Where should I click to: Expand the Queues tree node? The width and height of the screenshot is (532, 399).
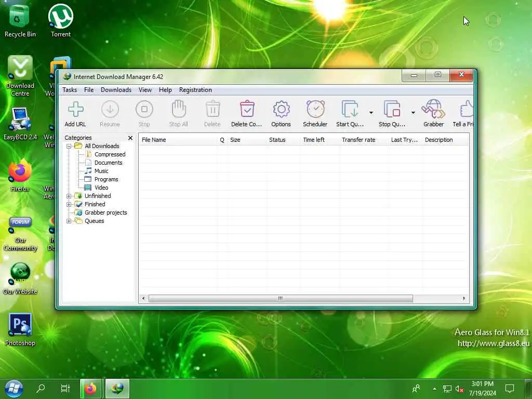coord(69,221)
